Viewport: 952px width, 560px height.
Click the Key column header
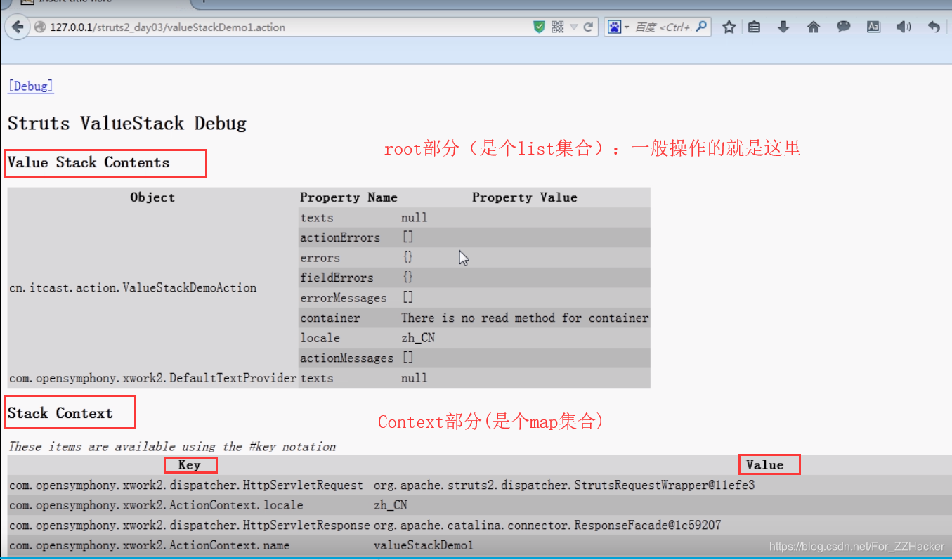pos(190,464)
